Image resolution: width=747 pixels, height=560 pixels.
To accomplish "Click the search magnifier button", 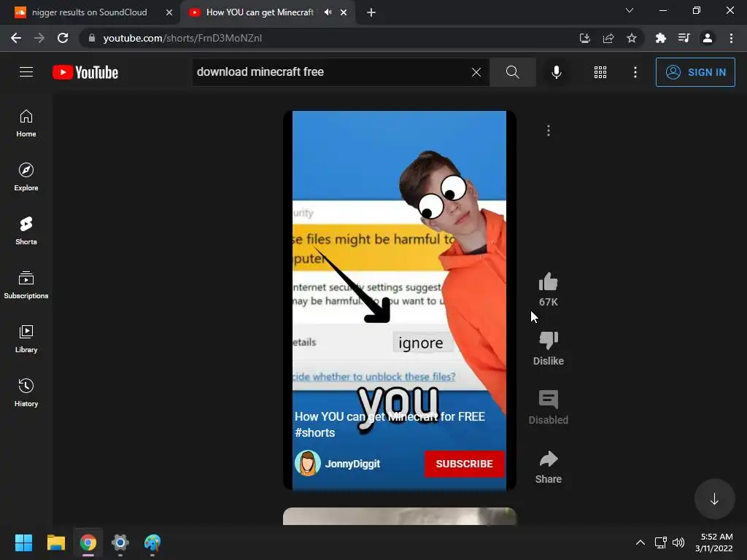I will coord(513,72).
